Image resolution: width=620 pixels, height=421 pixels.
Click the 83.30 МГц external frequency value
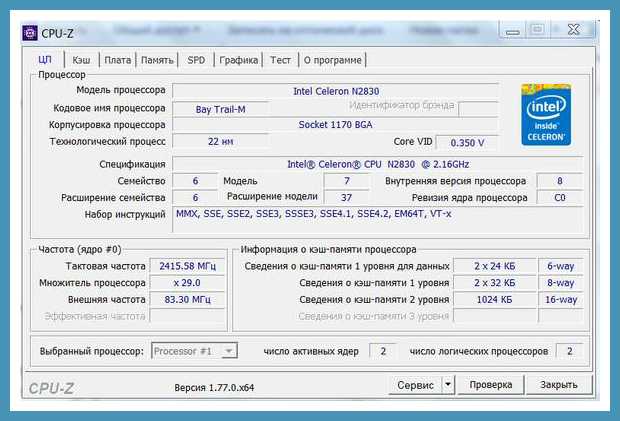click(x=187, y=299)
